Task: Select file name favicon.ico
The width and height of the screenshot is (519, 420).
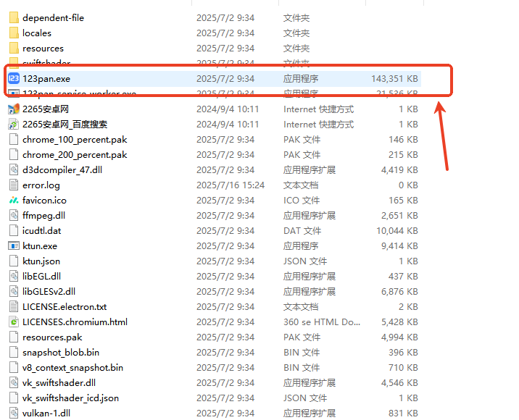Action: (x=45, y=201)
